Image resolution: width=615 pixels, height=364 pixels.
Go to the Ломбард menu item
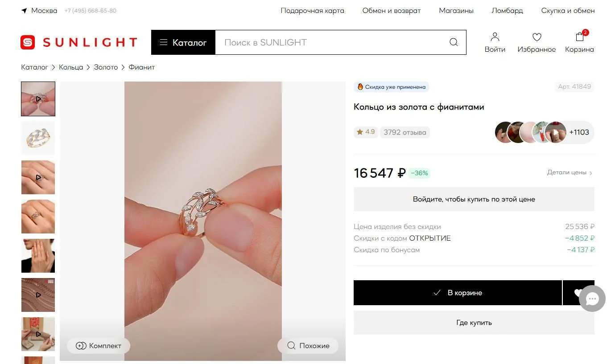tap(507, 11)
